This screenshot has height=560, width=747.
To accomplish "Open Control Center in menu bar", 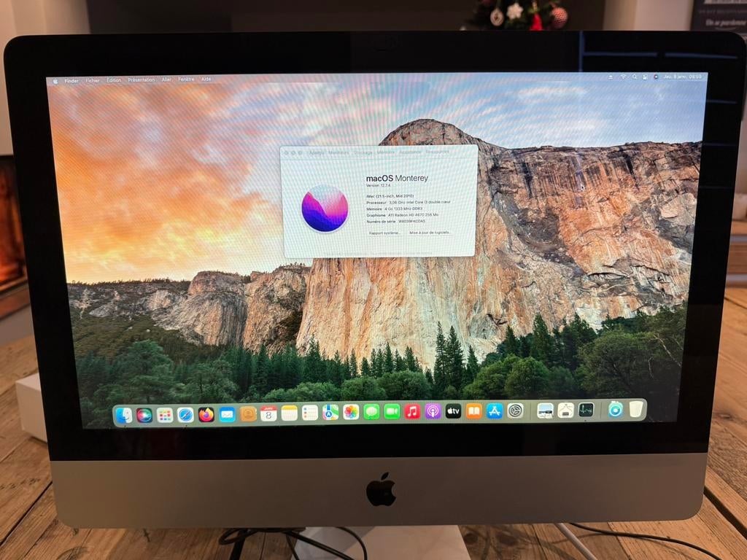I will (x=645, y=77).
